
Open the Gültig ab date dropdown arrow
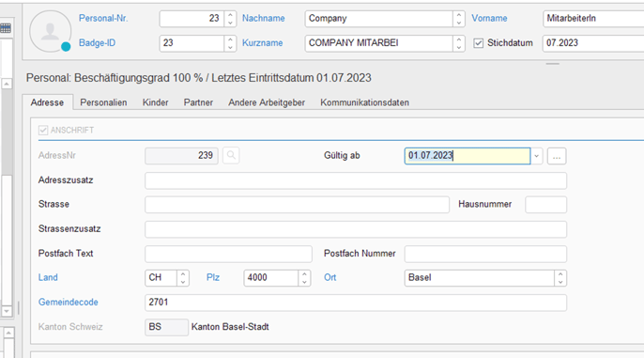536,156
